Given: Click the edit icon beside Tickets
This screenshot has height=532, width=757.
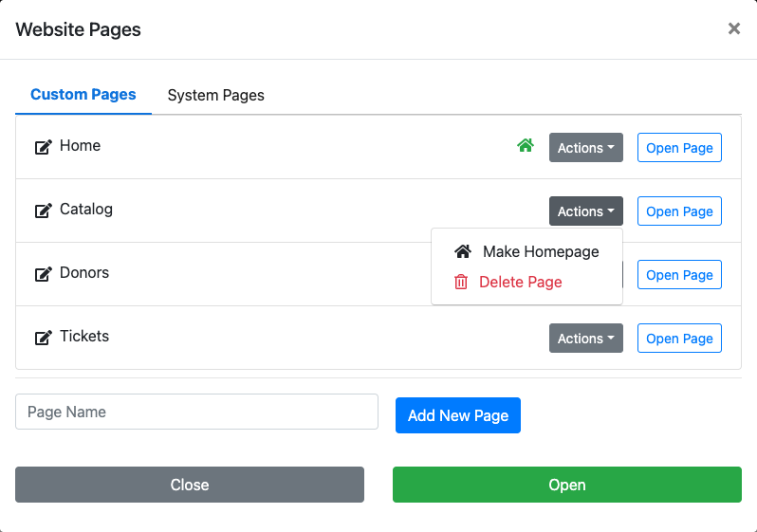Looking at the screenshot, I should [x=43, y=338].
